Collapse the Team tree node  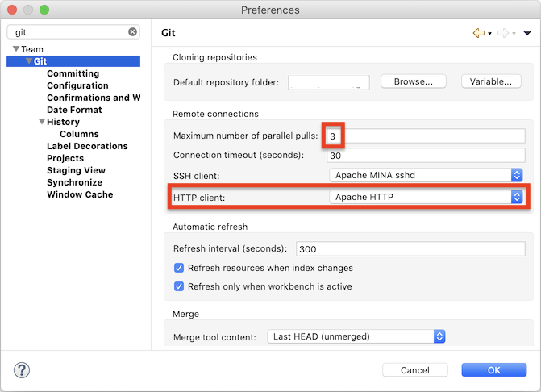(16, 49)
